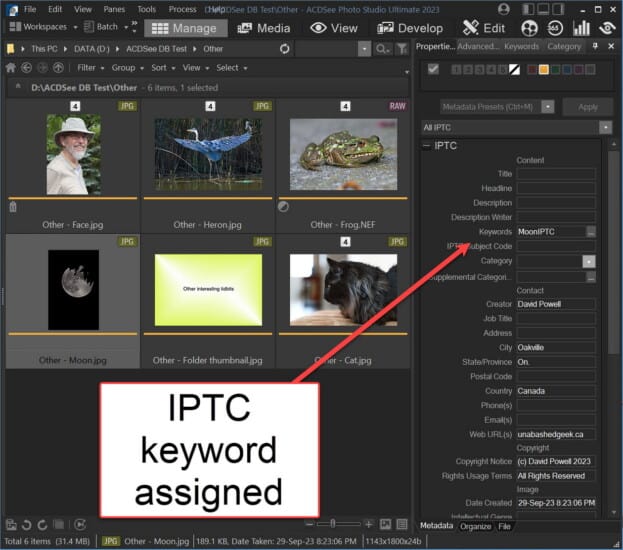Refresh the folder path listing
Viewport: 623px width, 550px height.
tap(286, 48)
